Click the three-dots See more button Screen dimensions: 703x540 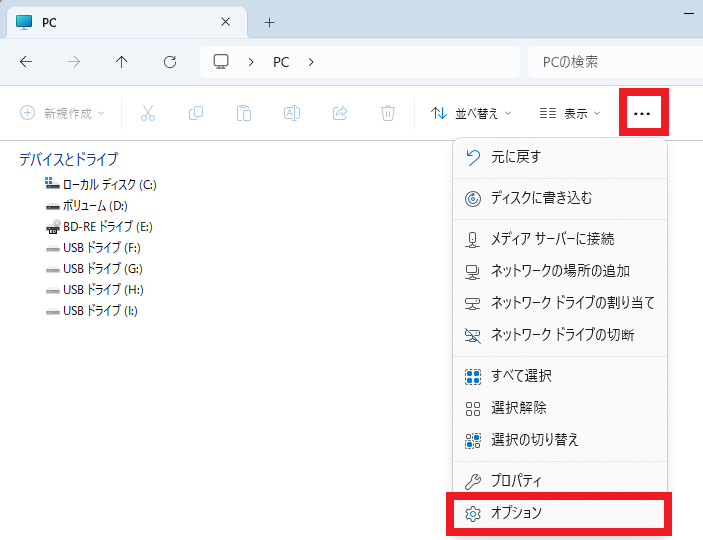tap(642, 113)
